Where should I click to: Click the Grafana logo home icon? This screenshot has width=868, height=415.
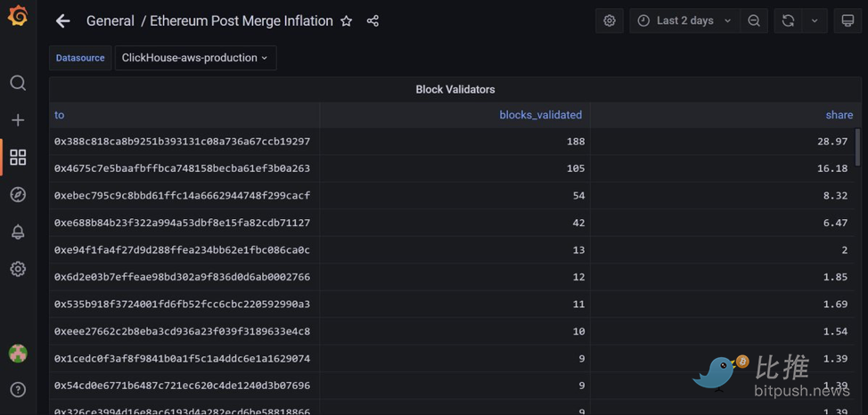(x=18, y=15)
